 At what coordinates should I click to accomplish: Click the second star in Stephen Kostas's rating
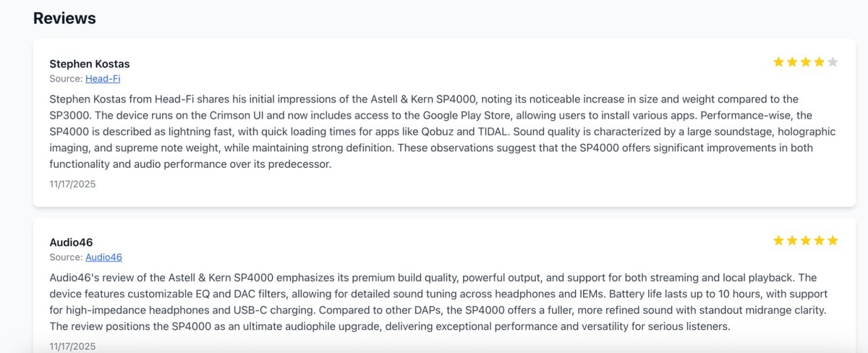click(792, 62)
